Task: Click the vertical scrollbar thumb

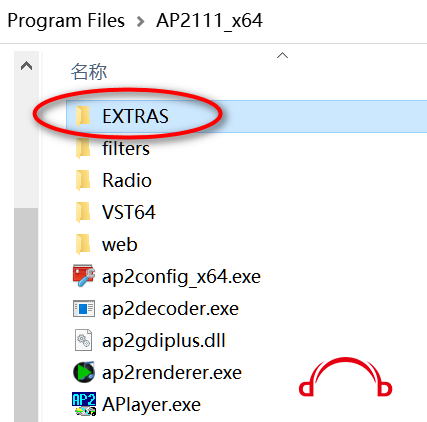Action: click(x=26, y=315)
